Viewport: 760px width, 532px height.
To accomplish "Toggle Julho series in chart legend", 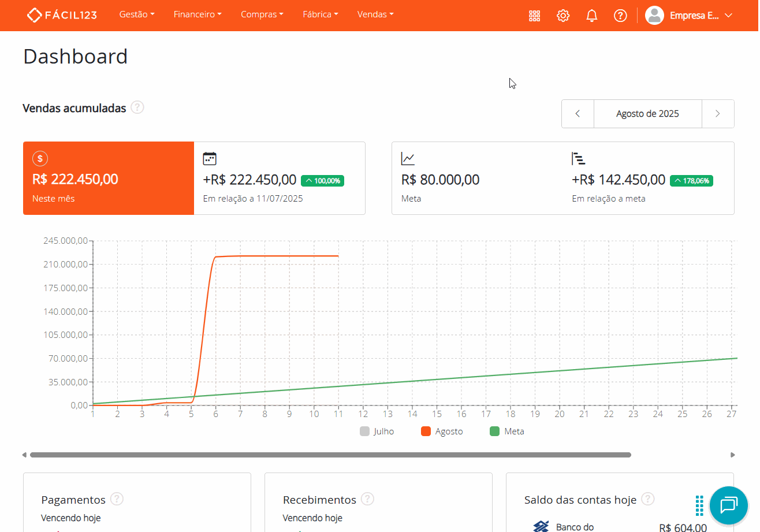I will point(377,431).
